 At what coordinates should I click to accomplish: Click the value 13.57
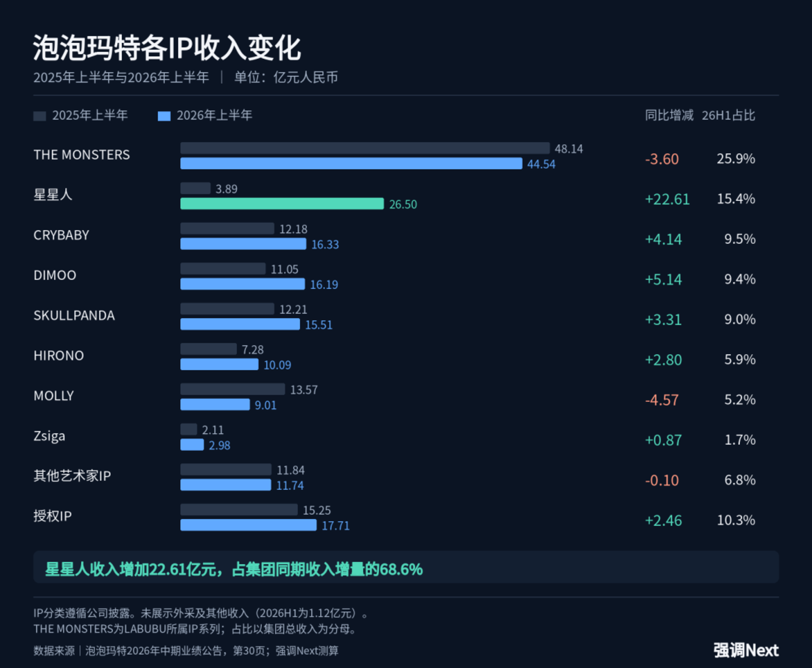(304, 390)
